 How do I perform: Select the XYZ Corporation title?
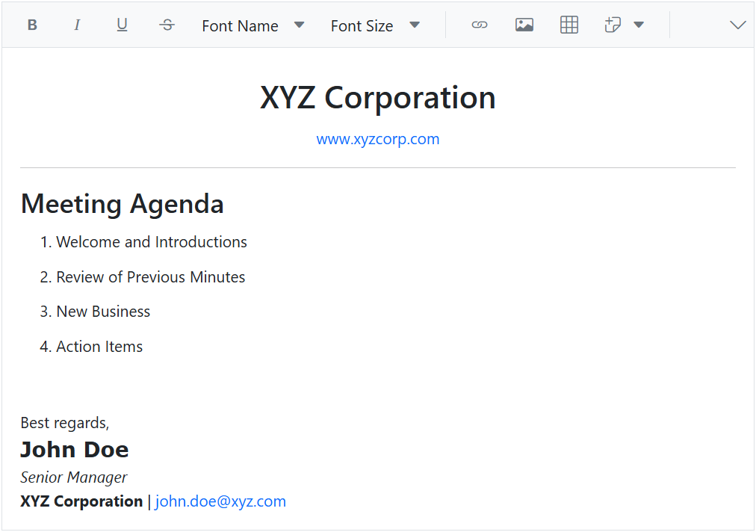(378, 97)
